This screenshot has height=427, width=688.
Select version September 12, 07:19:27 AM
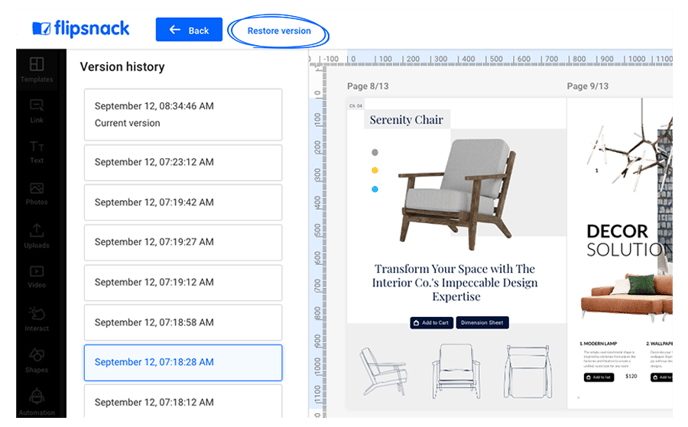pyautogui.click(x=183, y=242)
